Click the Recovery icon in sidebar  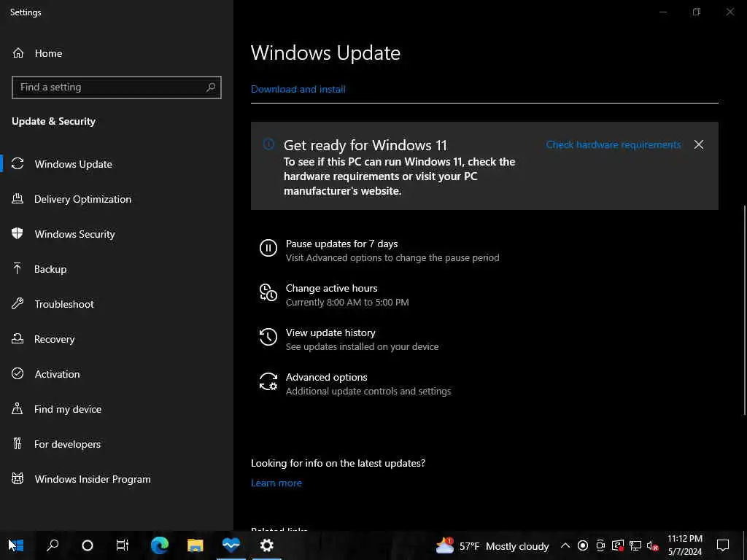tap(18, 338)
